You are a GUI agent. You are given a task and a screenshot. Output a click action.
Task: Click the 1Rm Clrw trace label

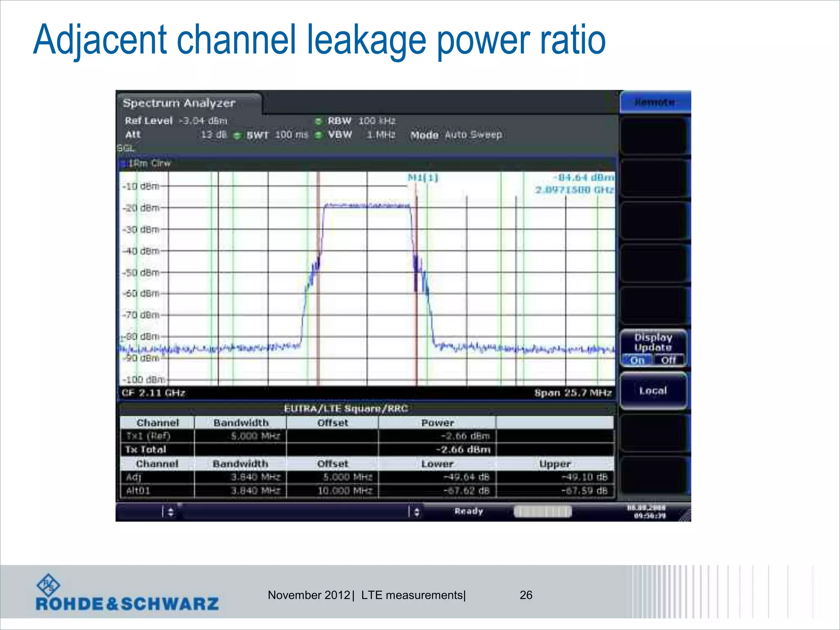point(149,163)
